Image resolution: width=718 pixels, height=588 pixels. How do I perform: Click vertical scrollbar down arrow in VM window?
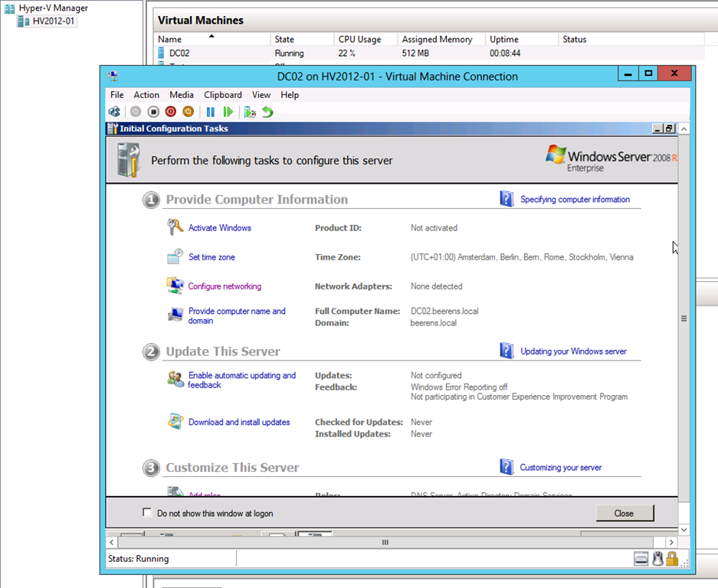coord(684,530)
